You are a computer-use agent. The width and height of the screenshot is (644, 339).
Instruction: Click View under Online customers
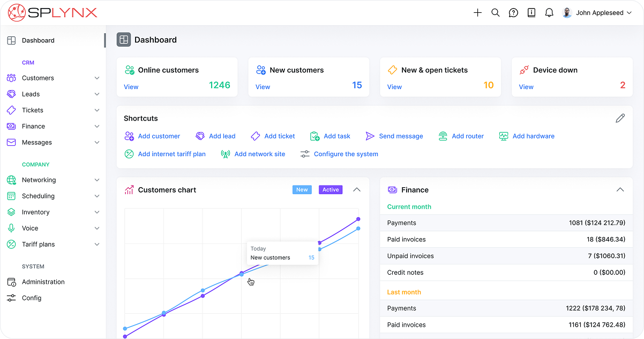coord(131,87)
